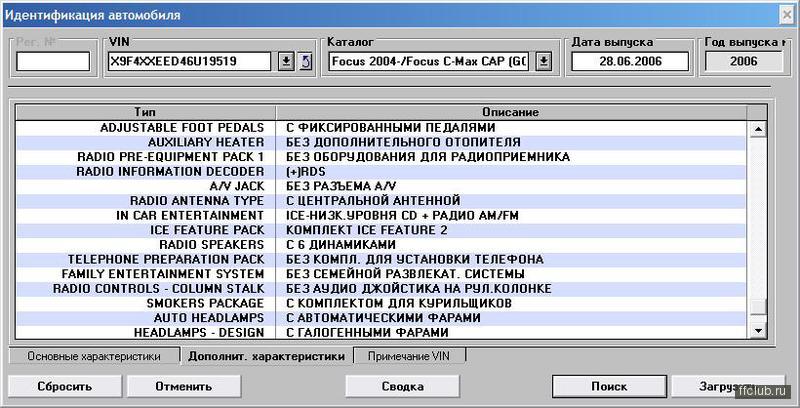
Task: Click the Сбросить button
Action: [65, 387]
